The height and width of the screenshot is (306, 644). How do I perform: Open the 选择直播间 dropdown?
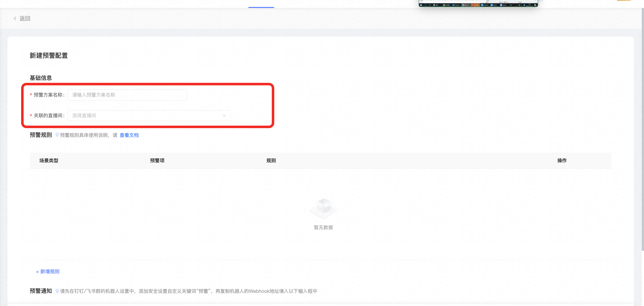point(145,116)
